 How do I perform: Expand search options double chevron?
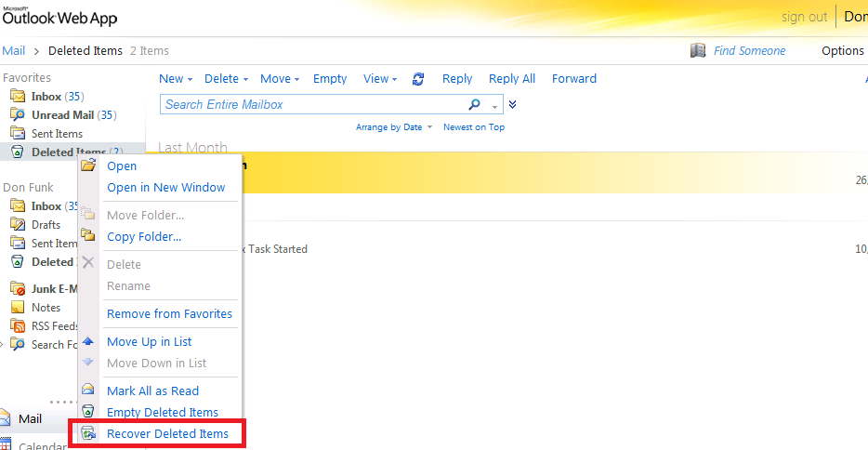tap(513, 105)
